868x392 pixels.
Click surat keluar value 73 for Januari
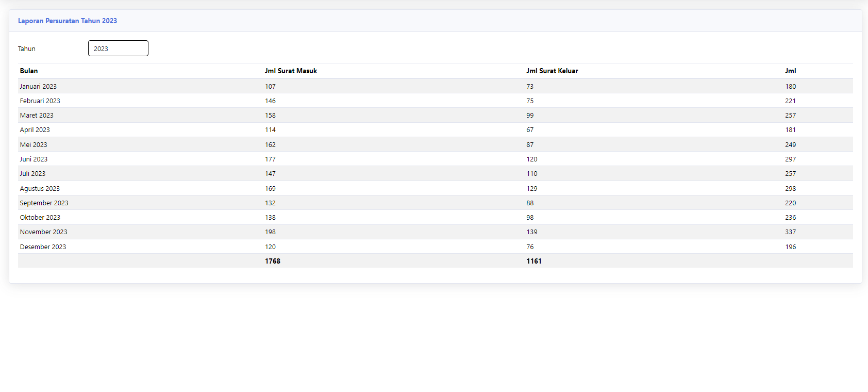pyautogui.click(x=530, y=87)
